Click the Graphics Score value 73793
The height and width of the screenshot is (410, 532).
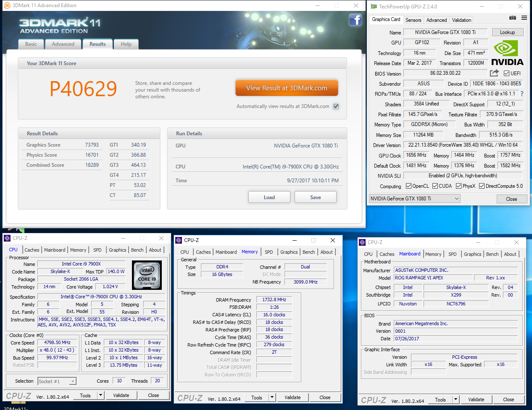click(x=92, y=145)
